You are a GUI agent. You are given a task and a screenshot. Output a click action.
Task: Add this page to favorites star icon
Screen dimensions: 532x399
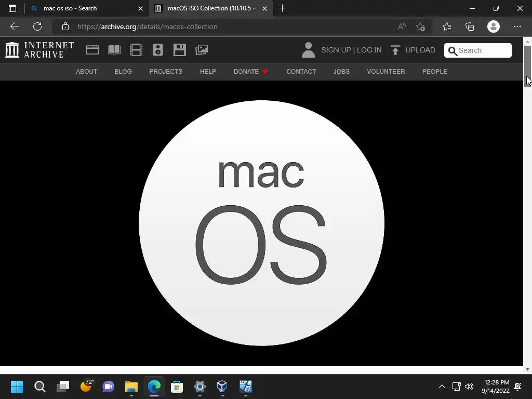coord(421,26)
